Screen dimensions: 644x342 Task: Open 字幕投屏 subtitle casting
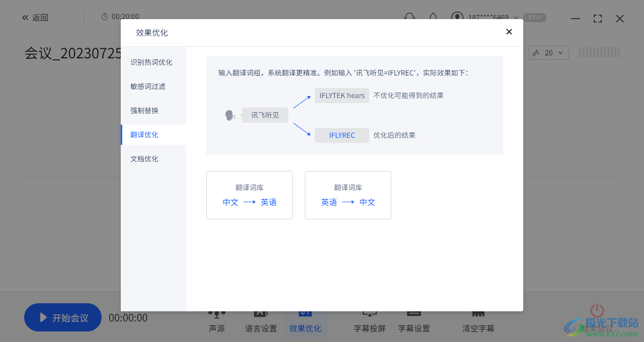(x=369, y=322)
